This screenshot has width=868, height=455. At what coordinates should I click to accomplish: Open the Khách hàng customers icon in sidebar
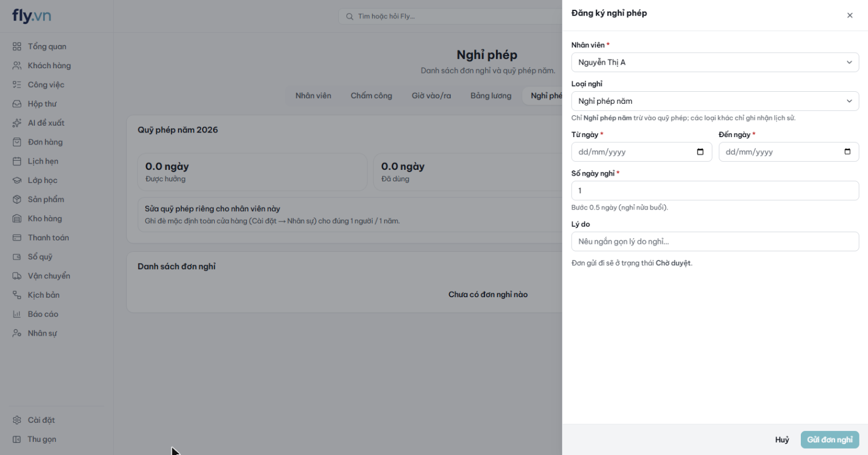[17, 65]
